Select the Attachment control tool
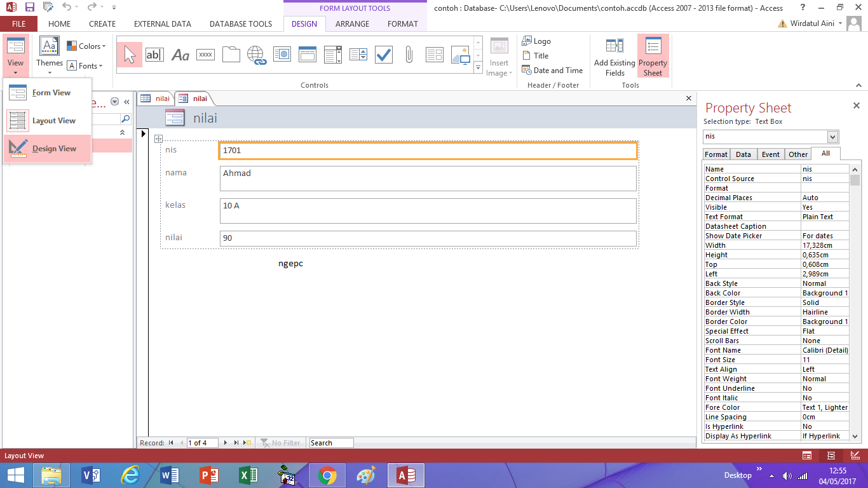The height and width of the screenshot is (488, 868). [409, 55]
